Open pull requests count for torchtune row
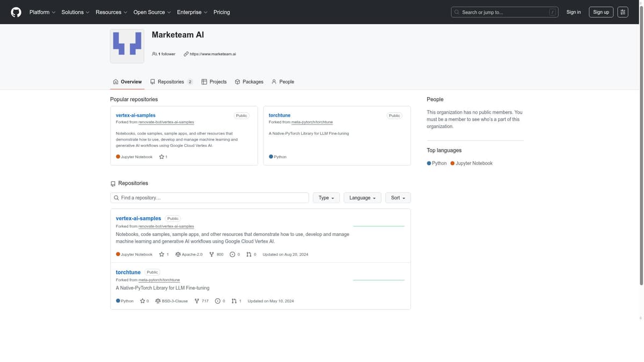644x362 pixels. tap(236, 301)
